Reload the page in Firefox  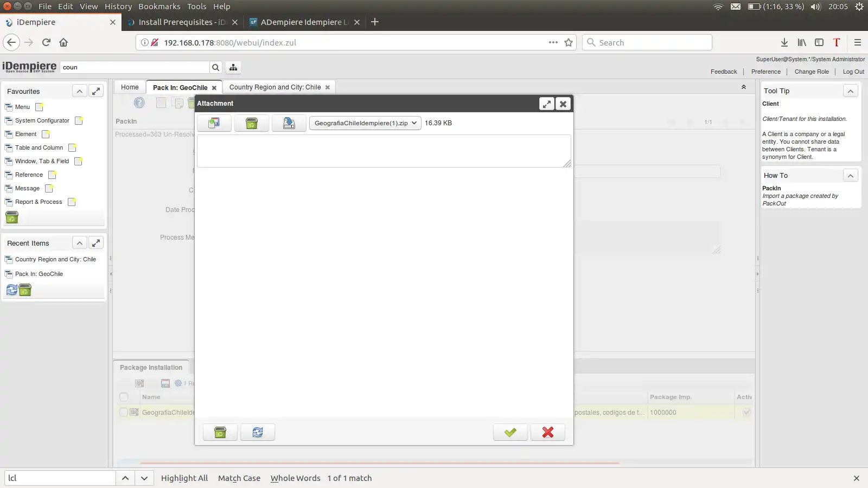click(x=46, y=42)
